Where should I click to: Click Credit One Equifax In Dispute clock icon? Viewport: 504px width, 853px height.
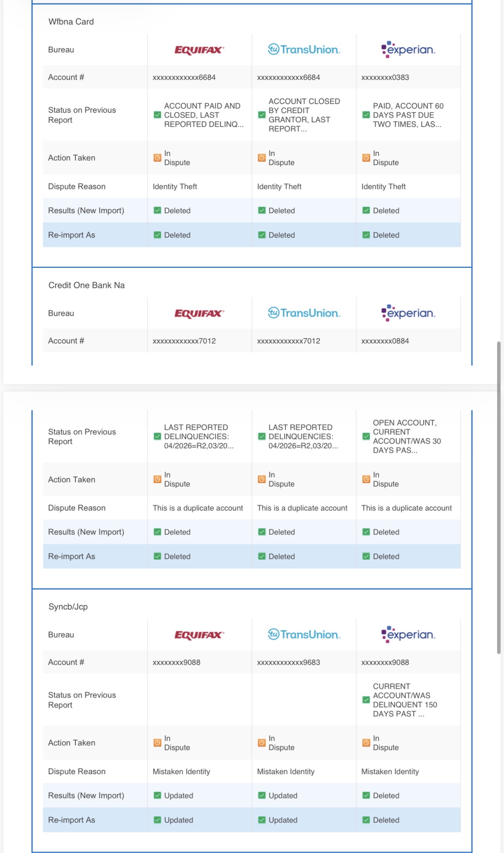click(157, 479)
